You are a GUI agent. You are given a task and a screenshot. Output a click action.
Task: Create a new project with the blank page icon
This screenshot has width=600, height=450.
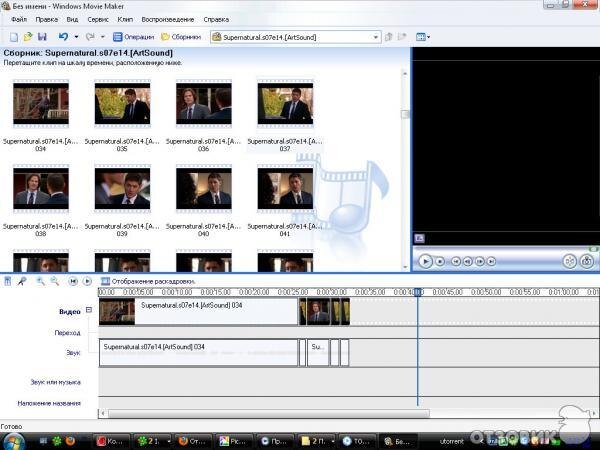[x=14, y=37]
